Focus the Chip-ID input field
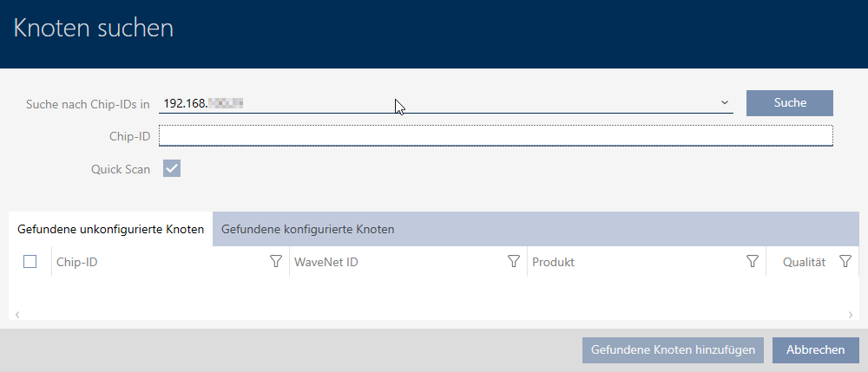Viewport: 868px width, 372px height. [x=495, y=135]
